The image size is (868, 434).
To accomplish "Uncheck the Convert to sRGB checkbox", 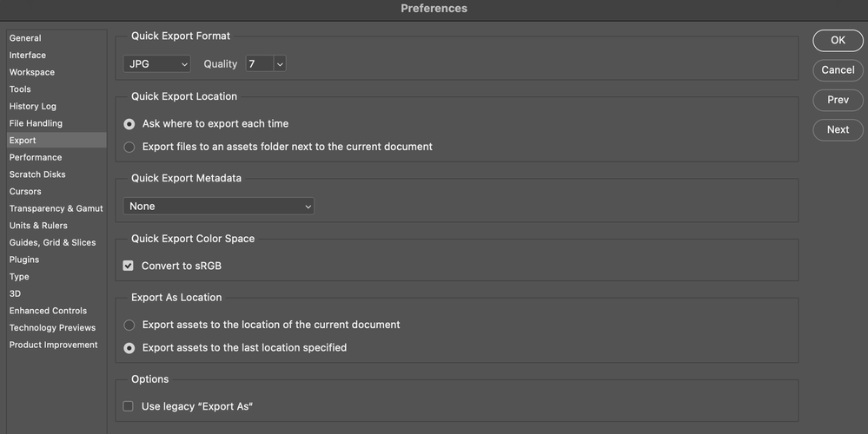I will pos(129,266).
